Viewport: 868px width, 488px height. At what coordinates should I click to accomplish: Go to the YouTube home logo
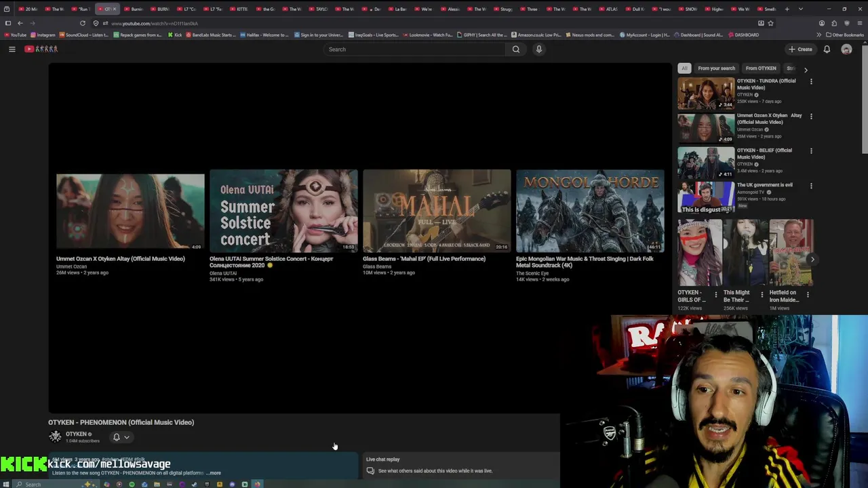[x=41, y=49]
